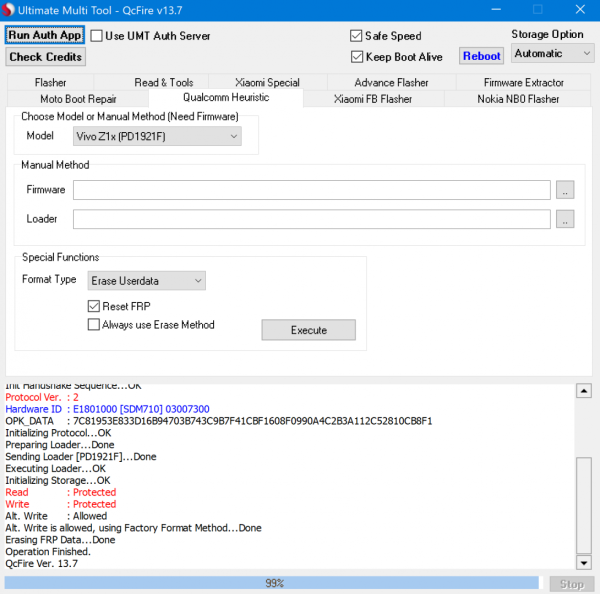Open the Storage Option dropdown
This screenshot has height=594, width=600.
coord(553,54)
